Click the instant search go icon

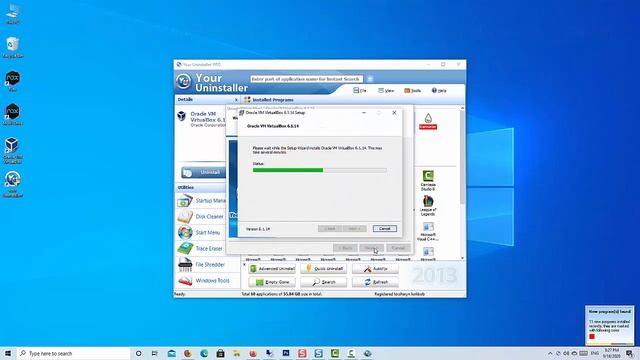[x=370, y=79]
